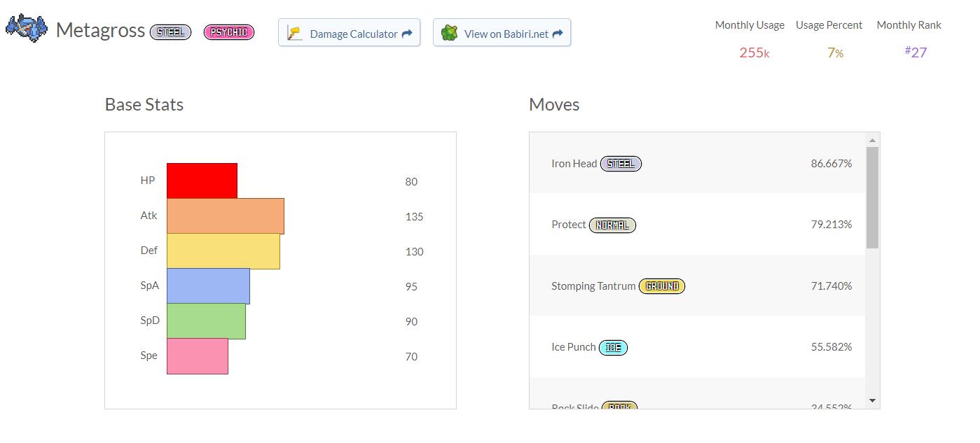This screenshot has width=980, height=443.
Task: Open View on Babiri.net link
Action: [x=506, y=34]
